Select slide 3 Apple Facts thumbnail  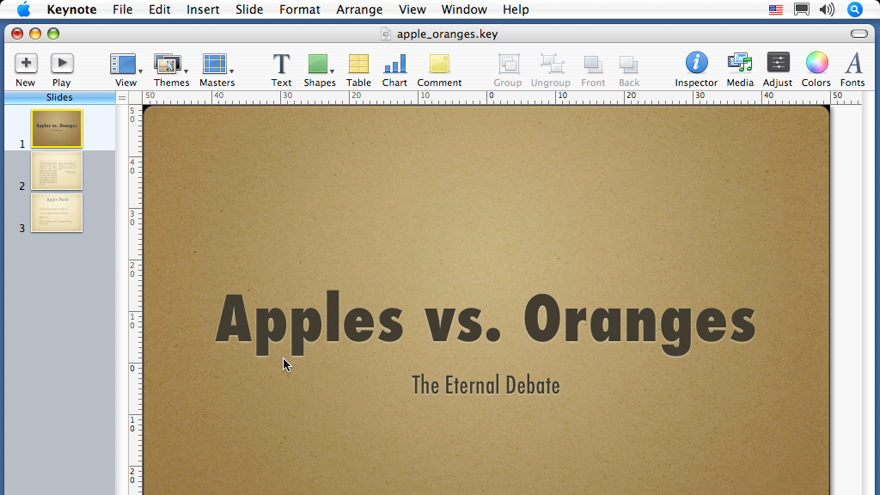point(57,213)
